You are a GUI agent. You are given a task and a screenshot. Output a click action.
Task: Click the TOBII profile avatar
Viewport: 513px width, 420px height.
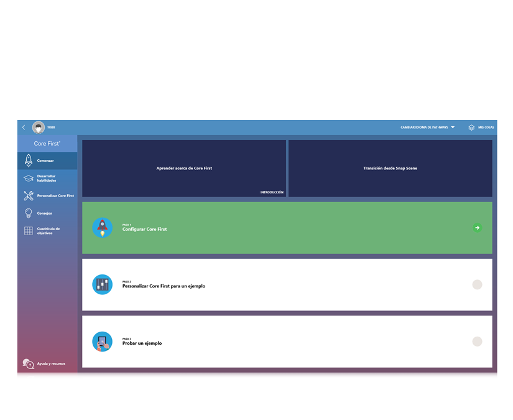[x=39, y=127]
